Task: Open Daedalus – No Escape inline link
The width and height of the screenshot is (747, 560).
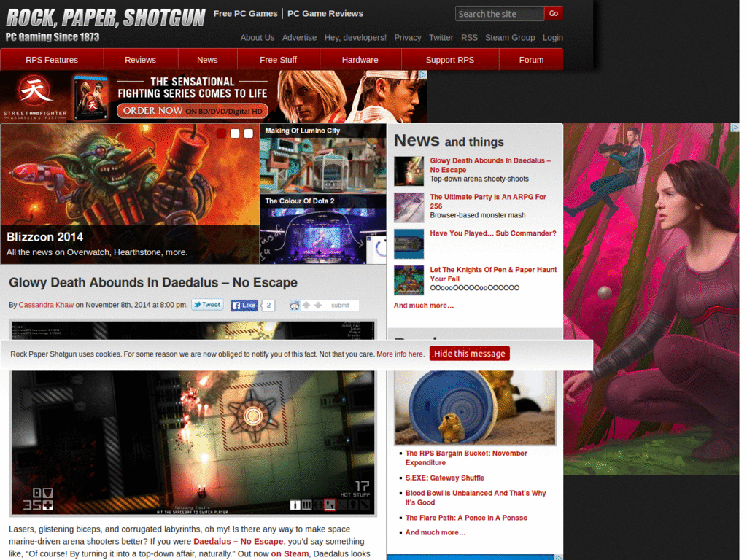Action: (x=239, y=542)
